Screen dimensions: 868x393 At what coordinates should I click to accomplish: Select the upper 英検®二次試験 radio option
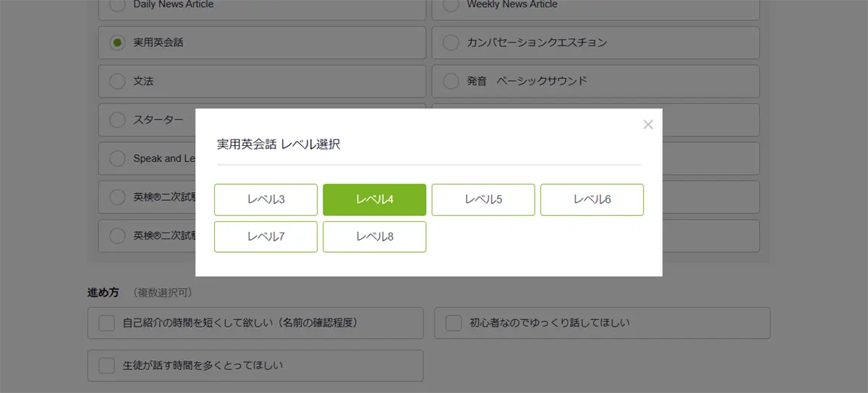click(x=117, y=196)
